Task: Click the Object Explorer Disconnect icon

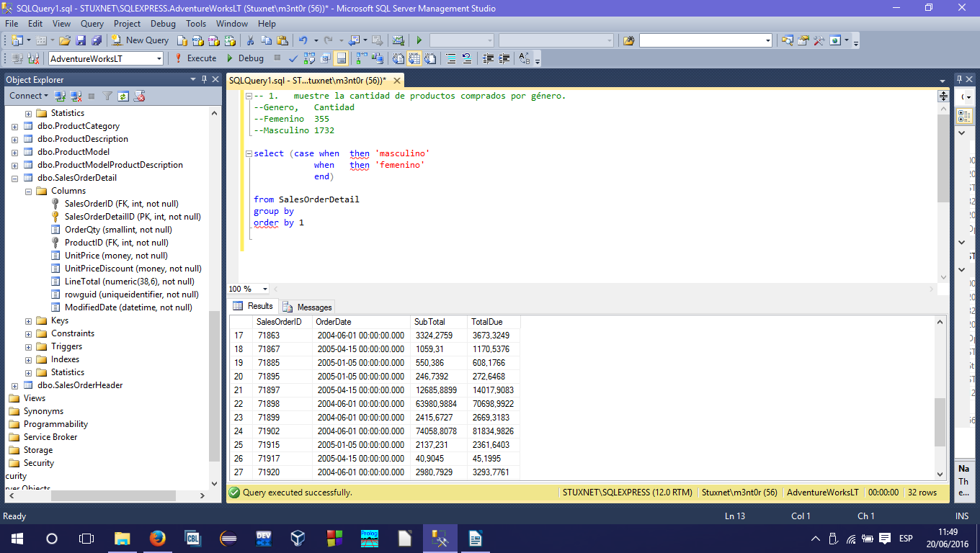Action: (x=75, y=96)
